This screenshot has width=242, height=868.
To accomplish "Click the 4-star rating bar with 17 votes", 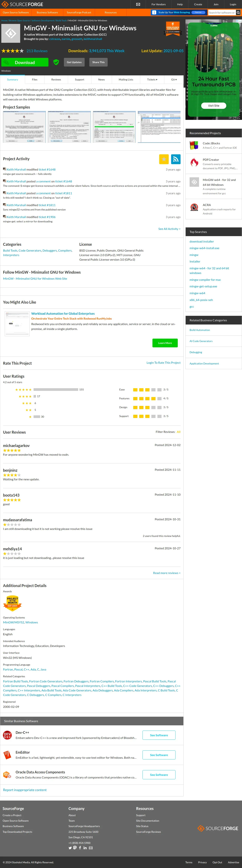I will tap(35, 396).
